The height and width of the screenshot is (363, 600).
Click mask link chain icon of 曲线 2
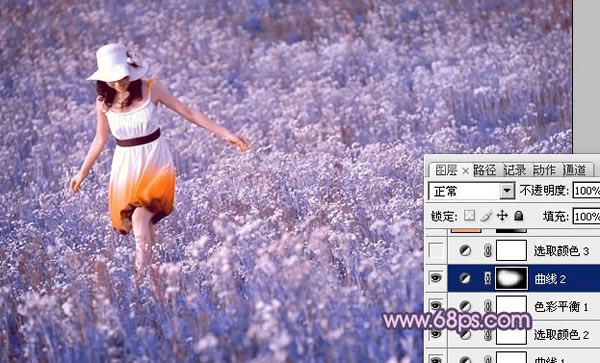[487, 278]
